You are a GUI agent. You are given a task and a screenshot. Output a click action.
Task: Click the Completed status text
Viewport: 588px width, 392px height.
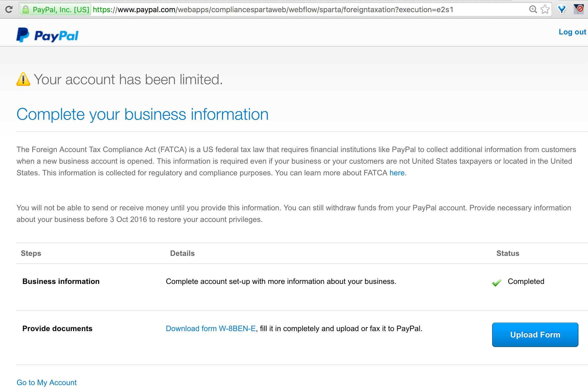[x=526, y=281]
